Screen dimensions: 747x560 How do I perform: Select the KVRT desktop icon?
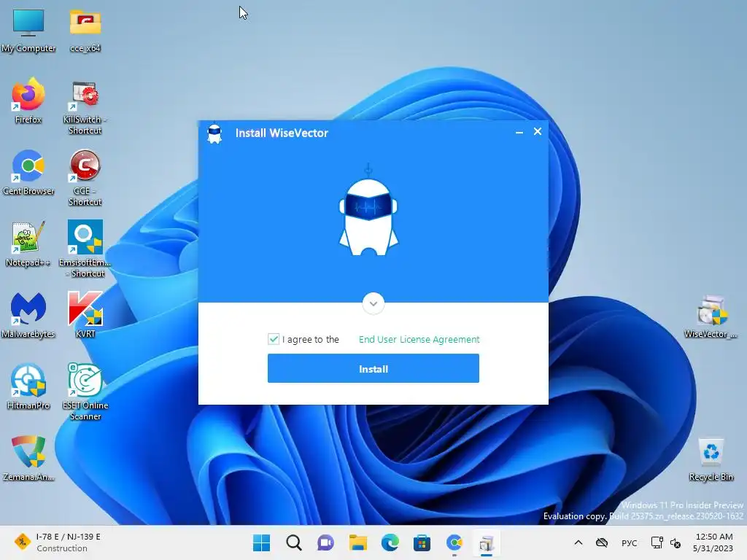click(85, 315)
